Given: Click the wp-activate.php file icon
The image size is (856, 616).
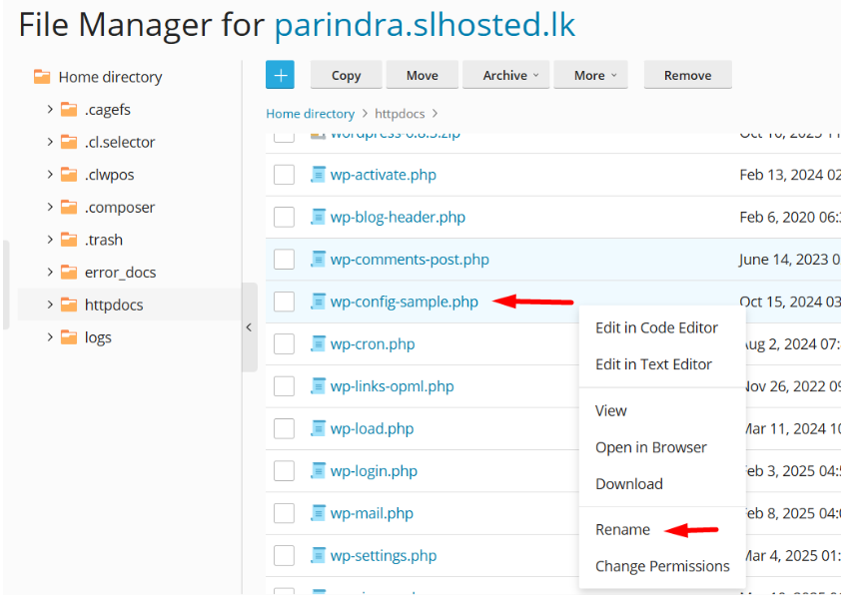Looking at the screenshot, I should tap(319, 175).
